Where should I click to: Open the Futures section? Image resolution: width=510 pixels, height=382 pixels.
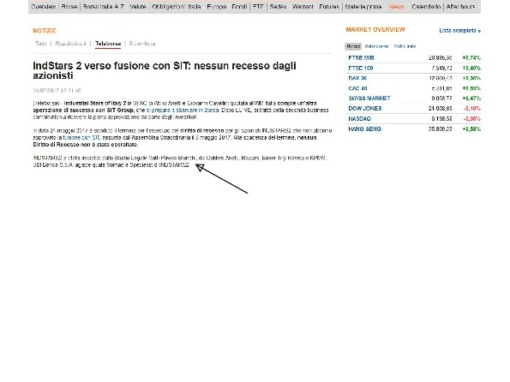click(329, 7)
